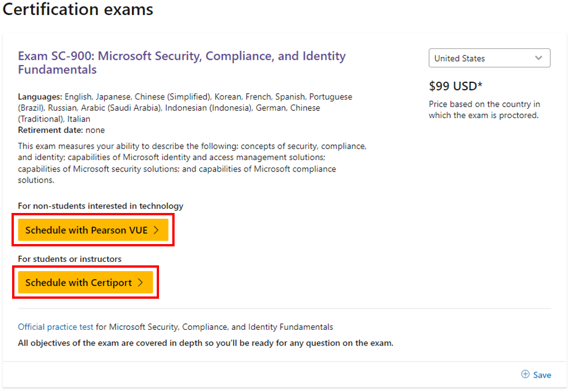
Task: Open the United States country dropdown
Action: pos(489,58)
